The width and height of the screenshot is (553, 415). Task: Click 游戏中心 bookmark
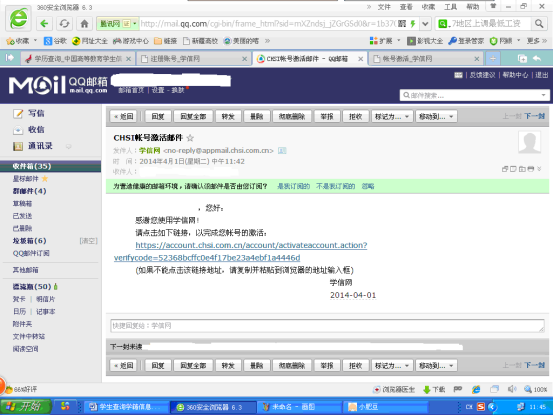point(131,41)
